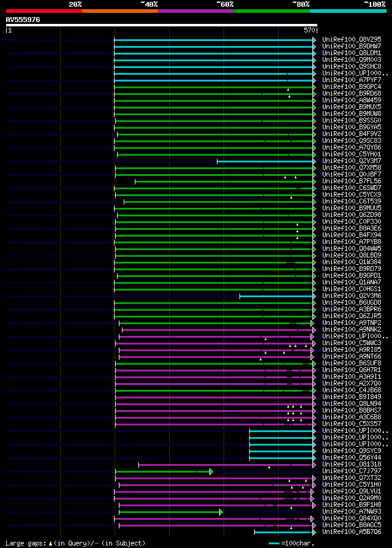Screen dimensions: 392x548
Task: Select subject label UniRef100_B9GPC4
Action: pyautogui.click(x=352, y=86)
